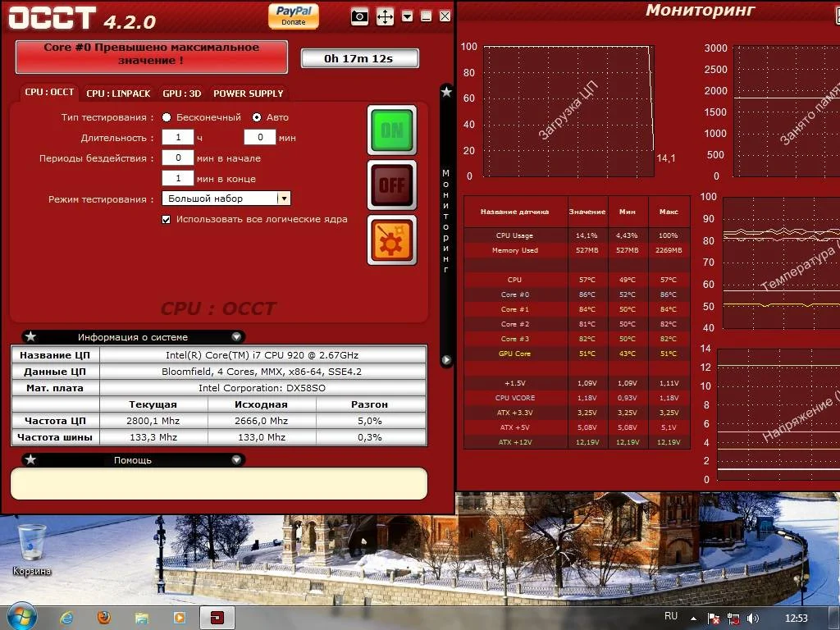Collapse the Информация о системе section
The height and width of the screenshot is (630, 840).
(x=236, y=337)
